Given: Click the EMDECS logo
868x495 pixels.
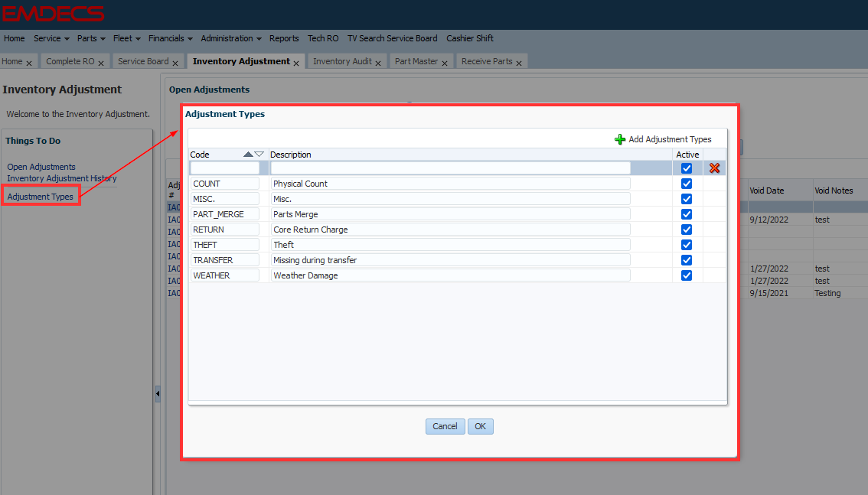Looking at the screenshot, I should (53, 14).
